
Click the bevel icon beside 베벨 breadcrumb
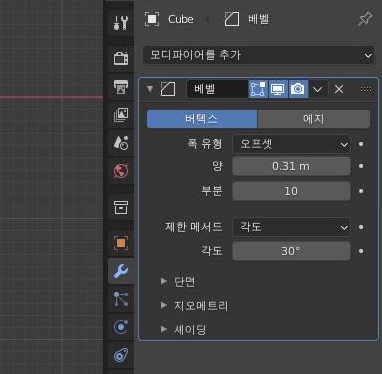pyautogui.click(x=232, y=19)
